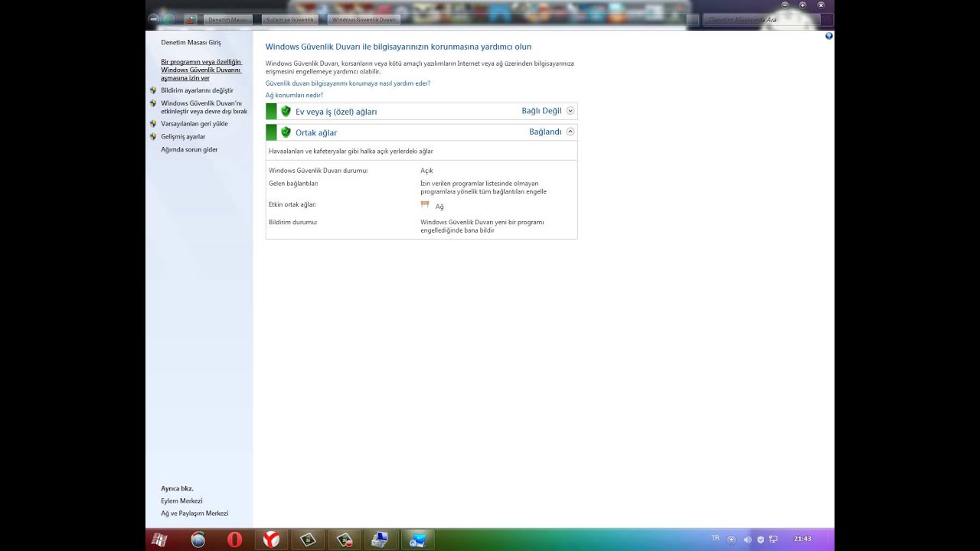Click the Ayrıca bkz. heading
This screenshot has height=551, width=980.
(177, 488)
